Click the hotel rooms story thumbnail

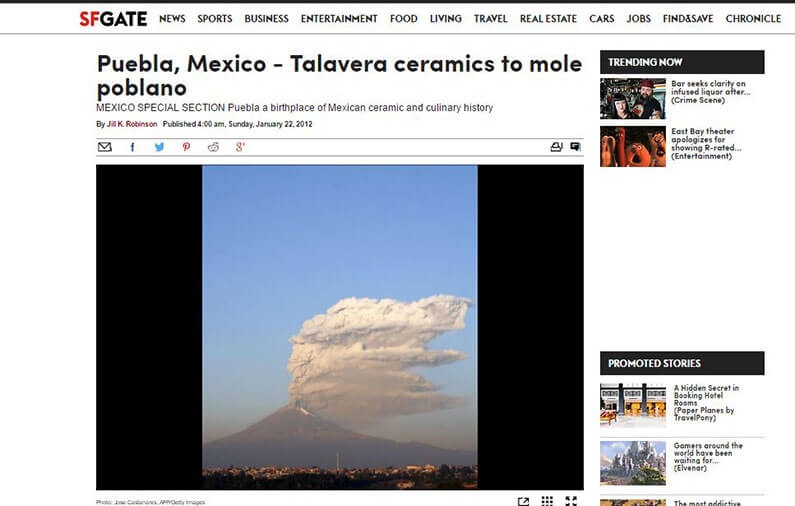(x=633, y=405)
